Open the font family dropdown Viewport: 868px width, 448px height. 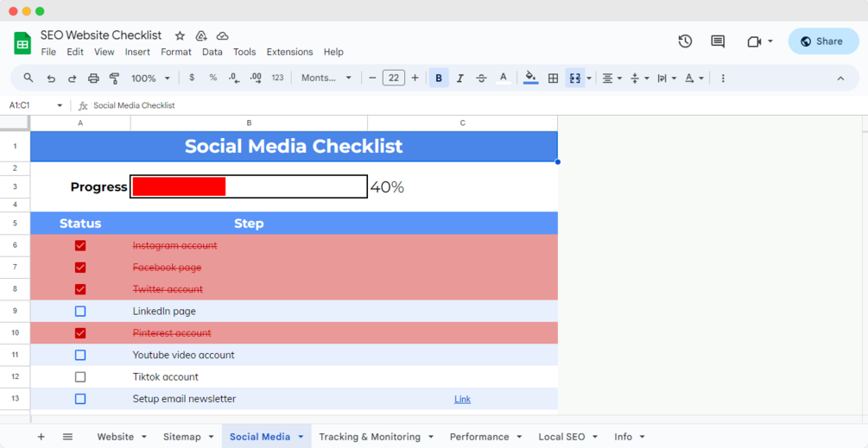click(x=326, y=78)
